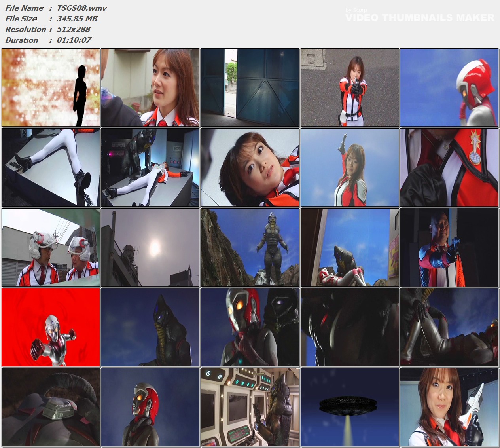This screenshot has height=448, width=500.
Task: Open thumbnail of giant monster standing between cliffs
Action: coord(250,247)
